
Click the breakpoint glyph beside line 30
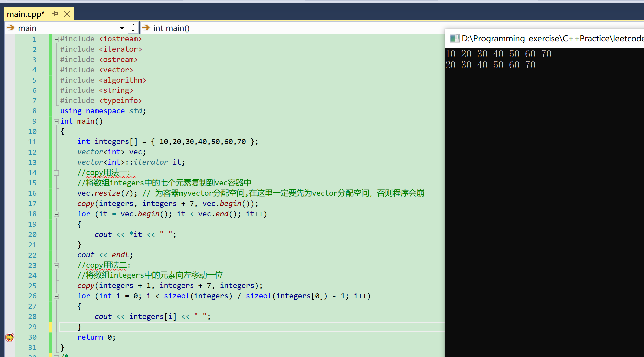[10, 337]
